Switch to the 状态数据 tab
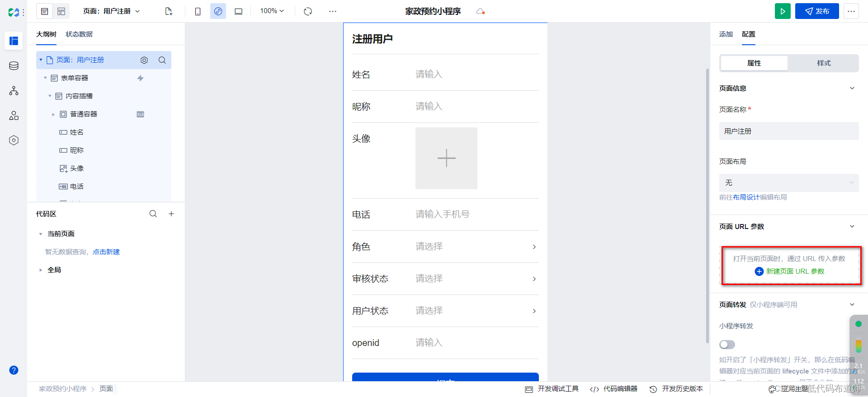The height and width of the screenshot is (397, 868). (79, 34)
